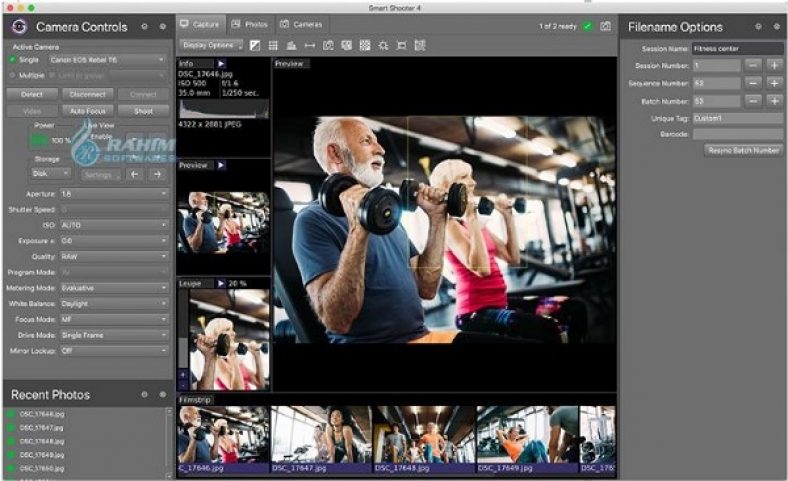This screenshot has width=788, height=481.
Task: Expand the Metering Mode dropdown
Action: pyautogui.click(x=115, y=288)
